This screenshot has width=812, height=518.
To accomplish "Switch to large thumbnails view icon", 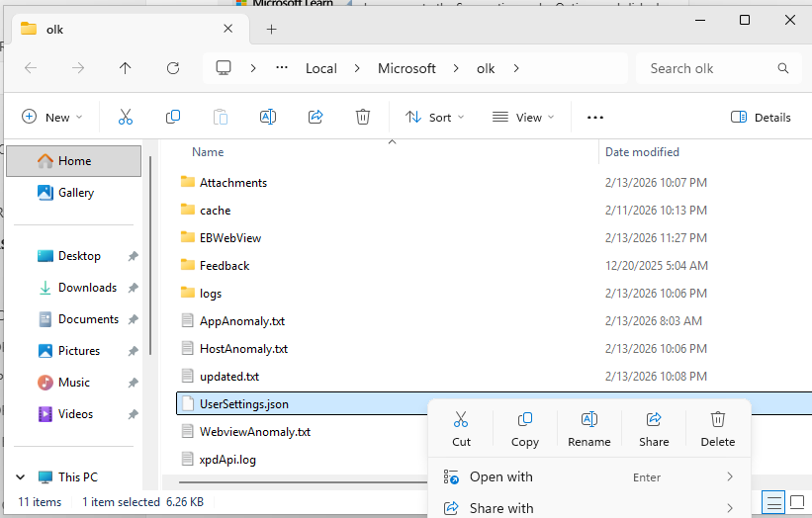I will point(797,502).
